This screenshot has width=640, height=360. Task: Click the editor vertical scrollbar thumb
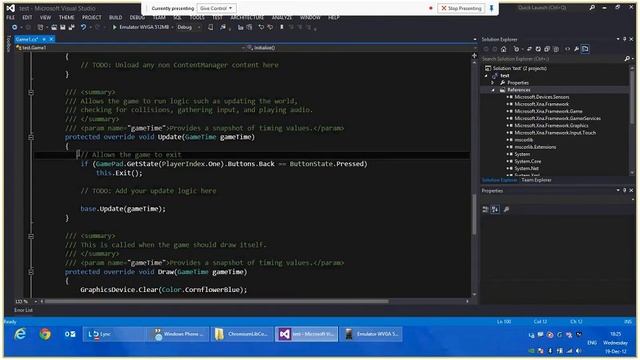[x=474, y=214]
